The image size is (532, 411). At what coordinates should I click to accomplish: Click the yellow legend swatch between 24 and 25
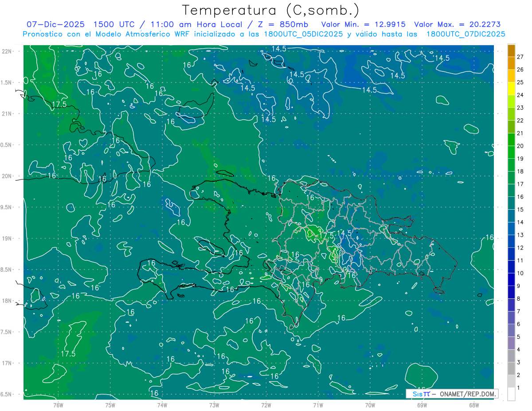[x=511, y=89]
